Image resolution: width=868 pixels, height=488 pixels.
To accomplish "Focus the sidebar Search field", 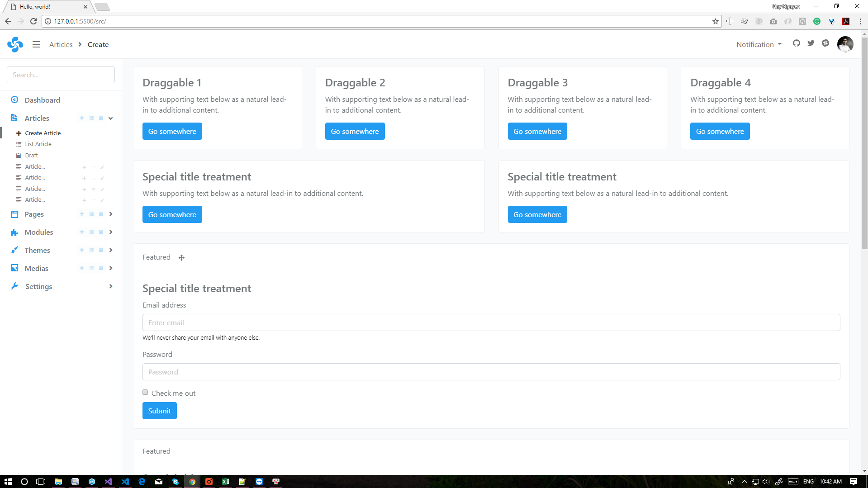I will (61, 75).
